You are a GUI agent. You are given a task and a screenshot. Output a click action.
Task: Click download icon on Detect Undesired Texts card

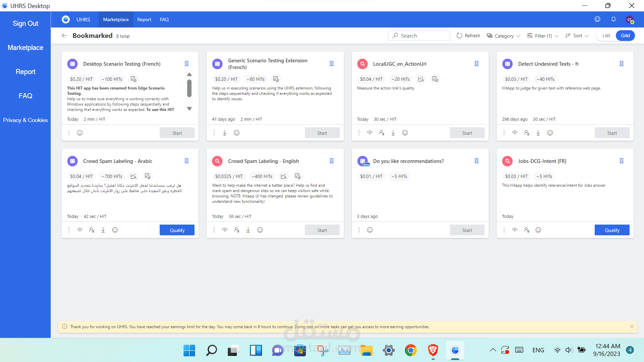click(538, 133)
